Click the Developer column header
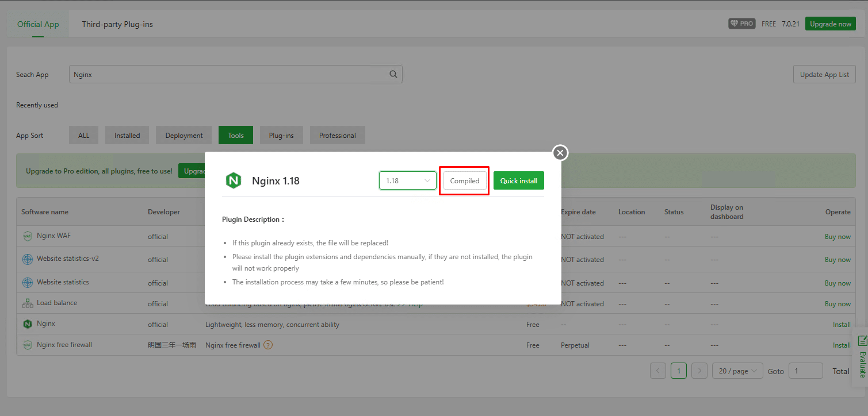 point(164,212)
